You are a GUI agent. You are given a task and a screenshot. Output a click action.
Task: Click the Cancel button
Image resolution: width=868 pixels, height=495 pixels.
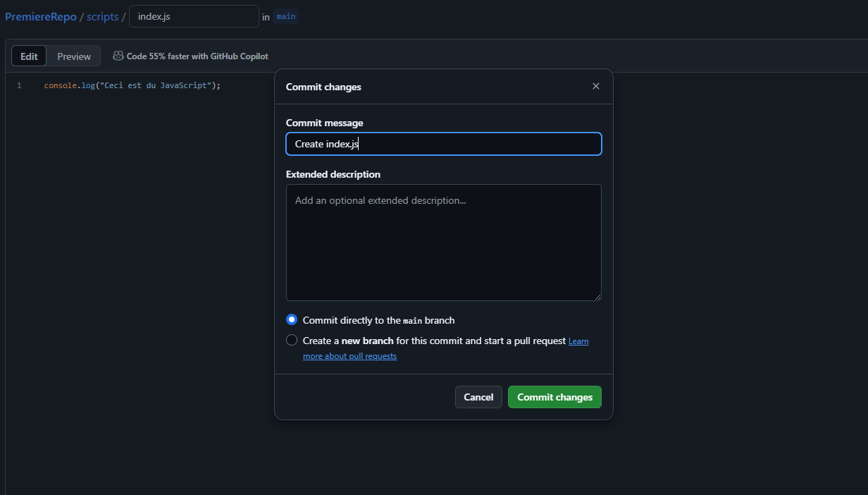pos(478,397)
